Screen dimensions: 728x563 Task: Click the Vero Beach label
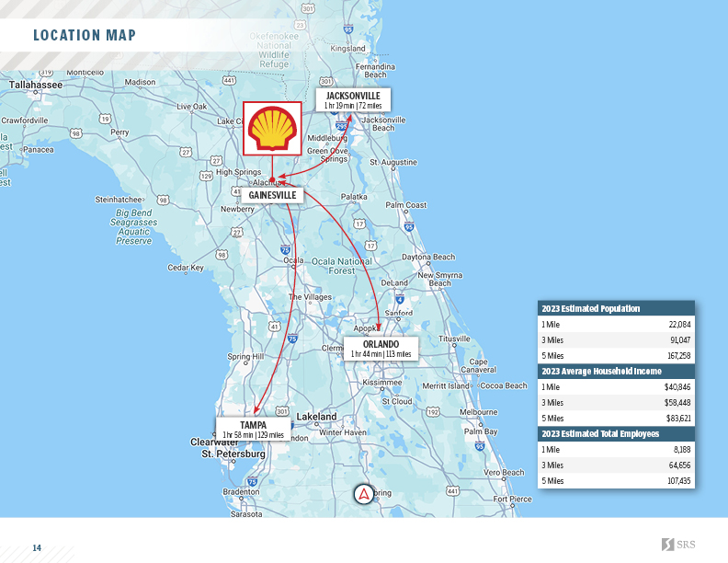pos(504,473)
